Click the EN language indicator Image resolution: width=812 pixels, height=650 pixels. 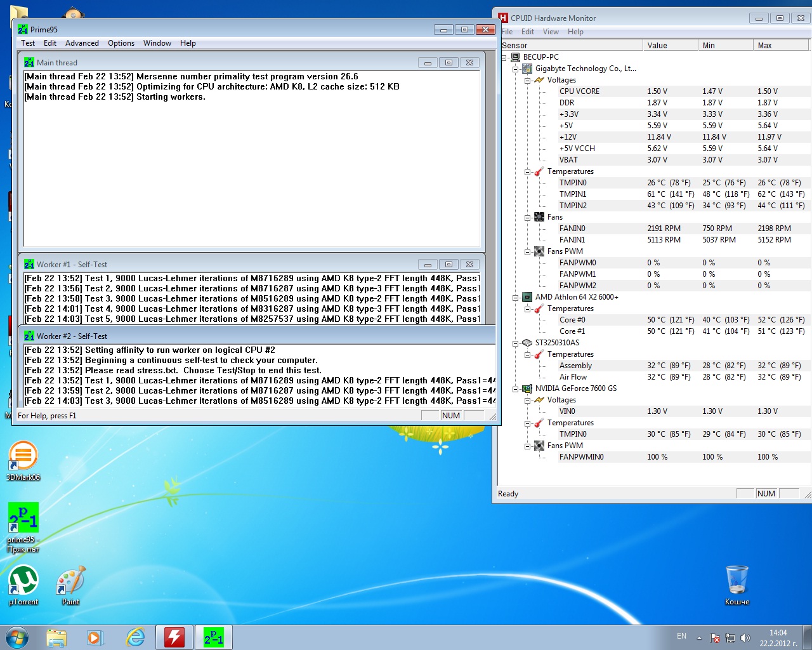tap(681, 636)
